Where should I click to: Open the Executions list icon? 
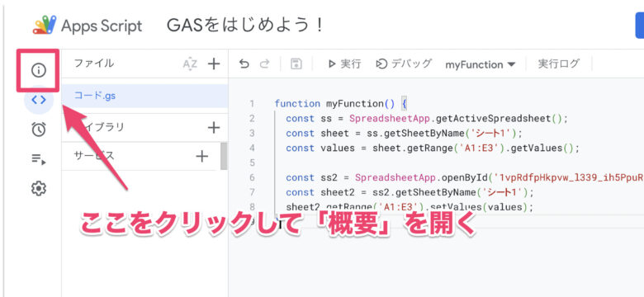pyautogui.click(x=39, y=159)
